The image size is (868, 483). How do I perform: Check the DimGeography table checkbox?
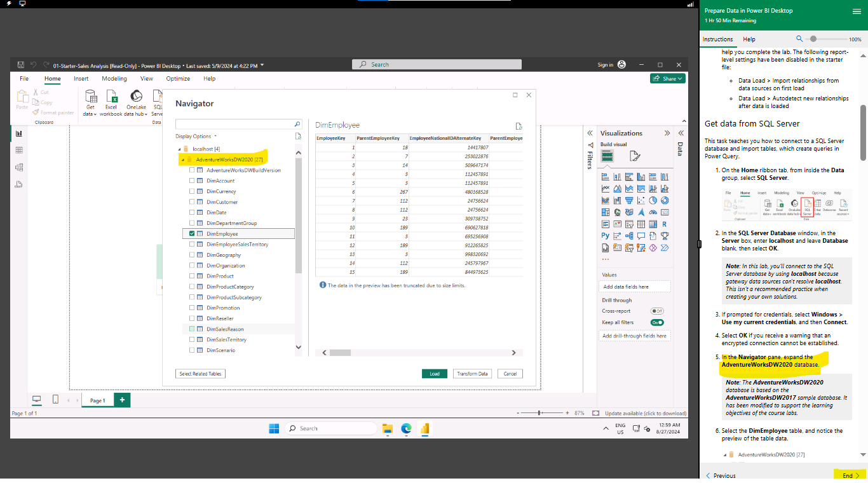pos(192,255)
